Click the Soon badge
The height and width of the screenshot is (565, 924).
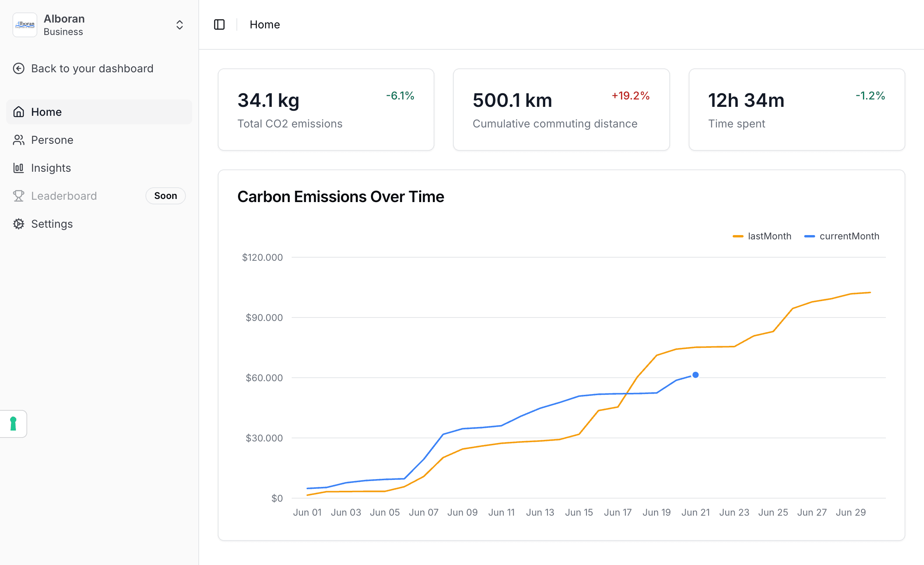pyautogui.click(x=165, y=196)
